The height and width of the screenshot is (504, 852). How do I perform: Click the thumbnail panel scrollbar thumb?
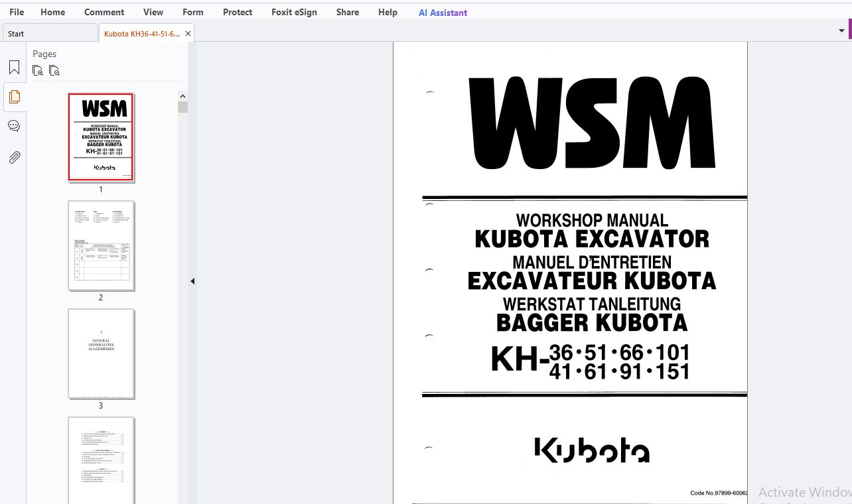182,107
